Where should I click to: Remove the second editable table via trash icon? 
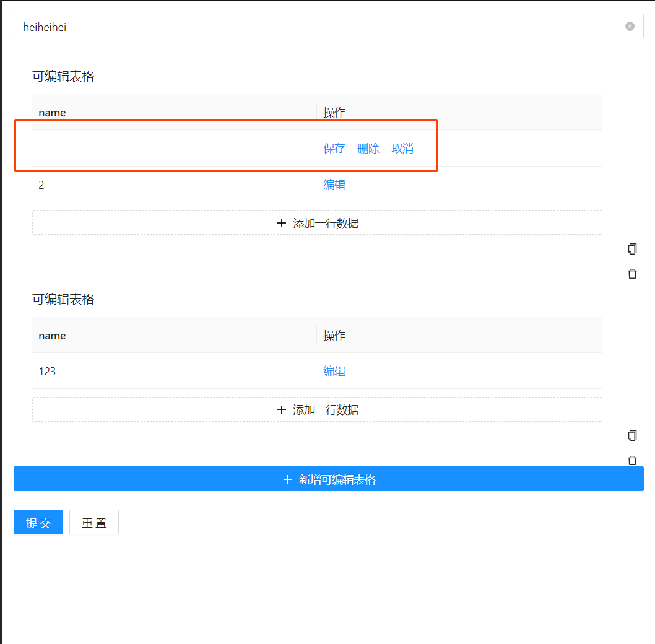click(x=632, y=460)
